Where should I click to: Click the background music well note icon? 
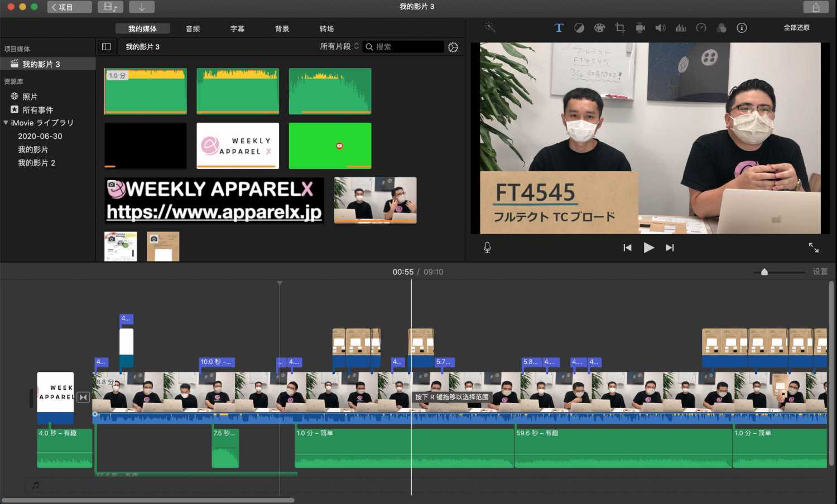(x=36, y=486)
